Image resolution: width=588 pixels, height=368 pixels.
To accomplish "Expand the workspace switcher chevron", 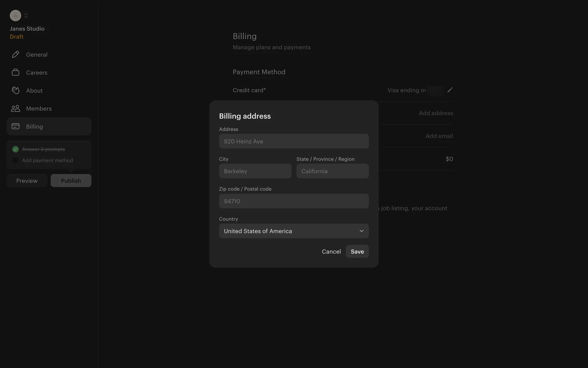I will [26, 16].
